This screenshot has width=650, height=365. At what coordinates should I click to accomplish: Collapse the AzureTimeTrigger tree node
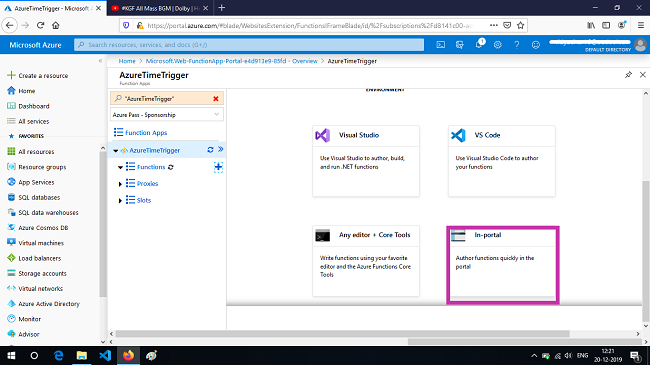click(116, 151)
